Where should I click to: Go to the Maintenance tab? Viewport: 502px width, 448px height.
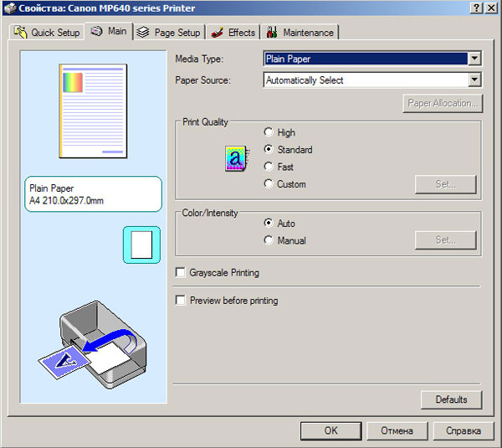tap(300, 33)
